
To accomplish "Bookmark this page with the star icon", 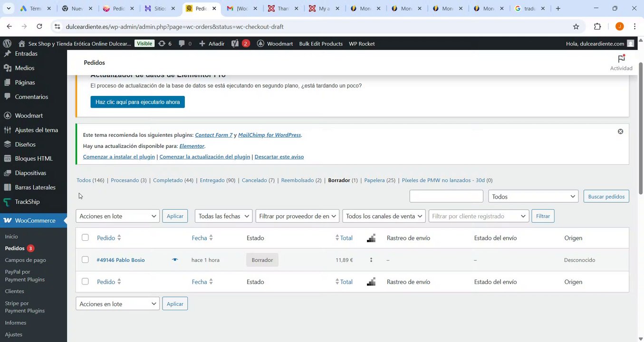I will coord(576,27).
